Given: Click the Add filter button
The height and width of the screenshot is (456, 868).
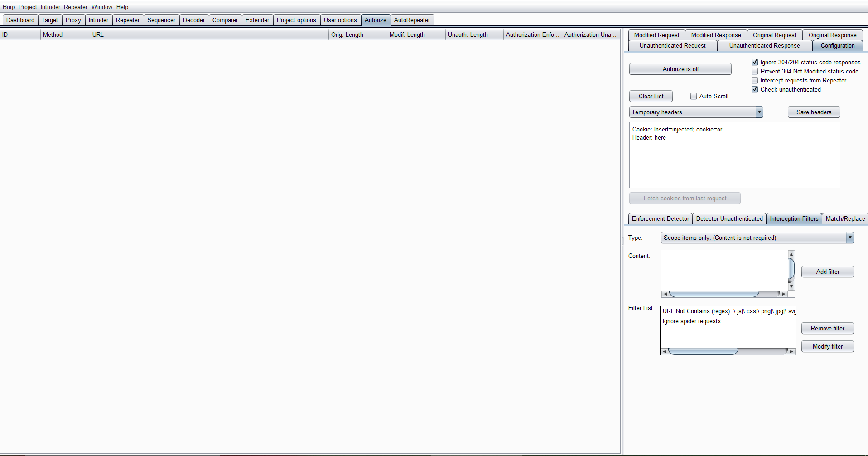Looking at the screenshot, I should coord(828,272).
